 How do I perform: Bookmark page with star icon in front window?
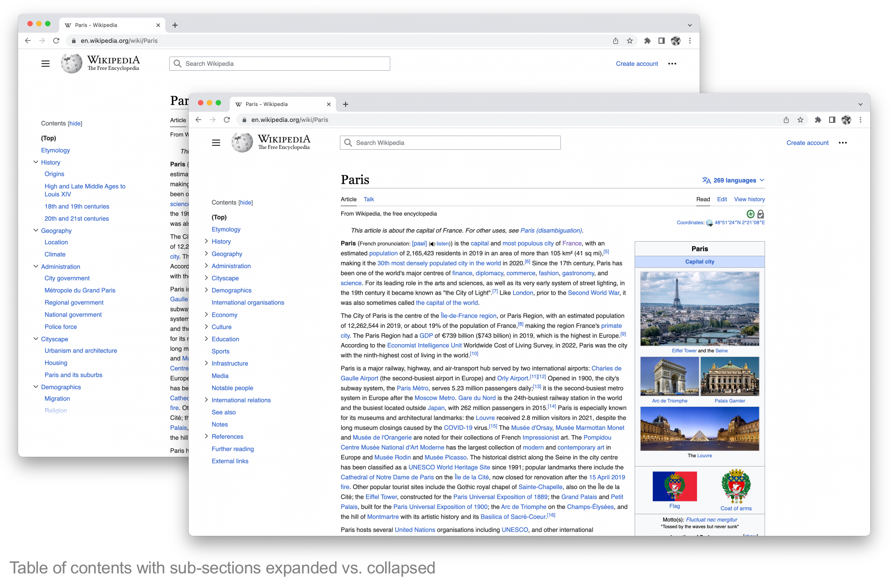pyautogui.click(x=800, y=120)
